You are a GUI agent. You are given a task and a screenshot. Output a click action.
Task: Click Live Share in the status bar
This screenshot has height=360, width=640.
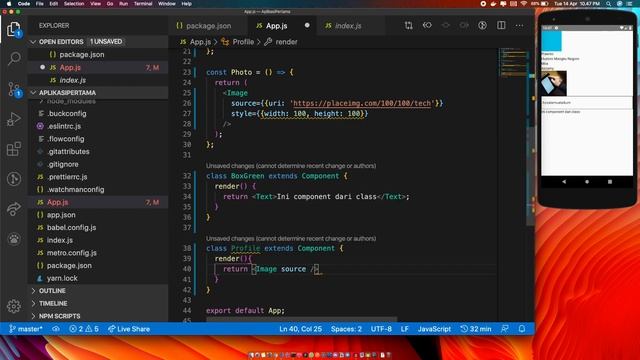click(x=129, y=329)
